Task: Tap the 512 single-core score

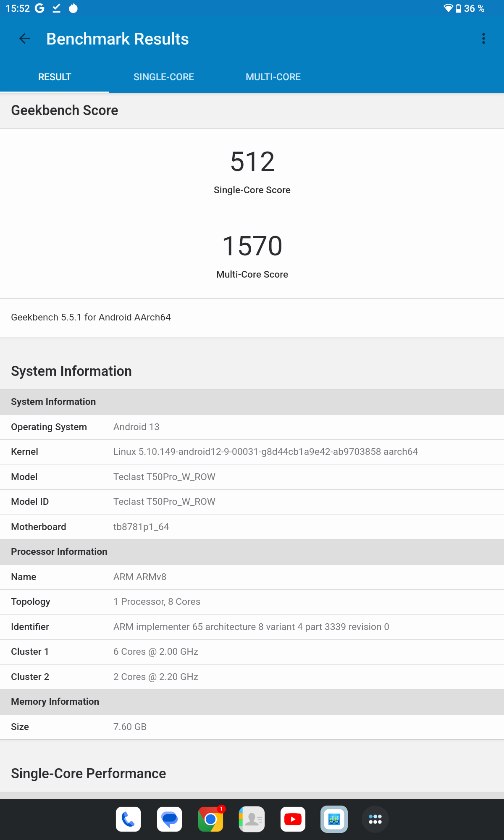Action: click(252, 162)
